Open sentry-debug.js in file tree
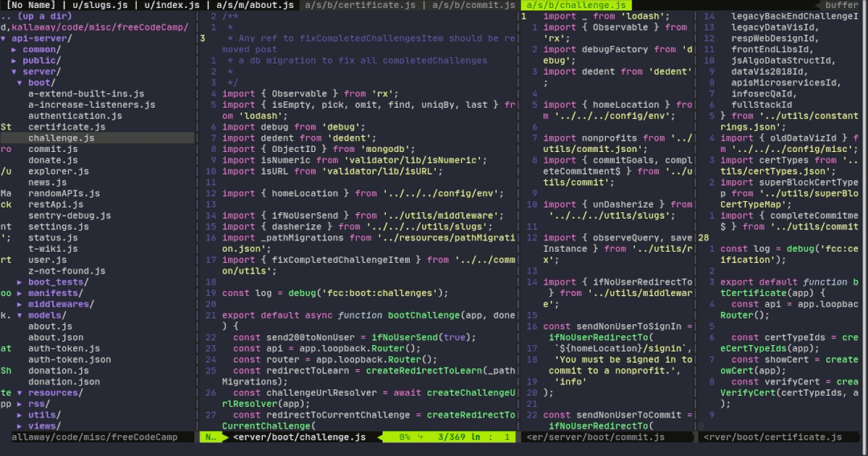The image size is (868, 456). [70, 216]
